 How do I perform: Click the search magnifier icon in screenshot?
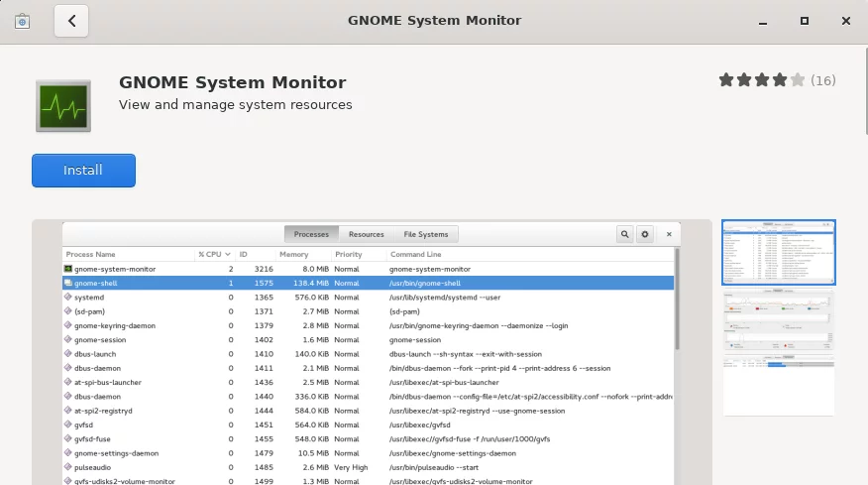coord(624,234)
